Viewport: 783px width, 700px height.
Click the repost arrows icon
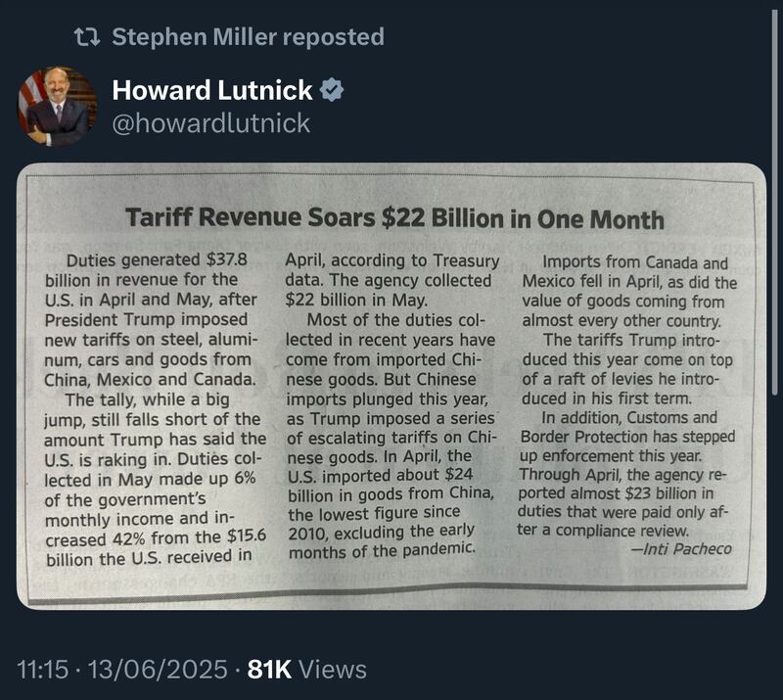click(87, 37)
